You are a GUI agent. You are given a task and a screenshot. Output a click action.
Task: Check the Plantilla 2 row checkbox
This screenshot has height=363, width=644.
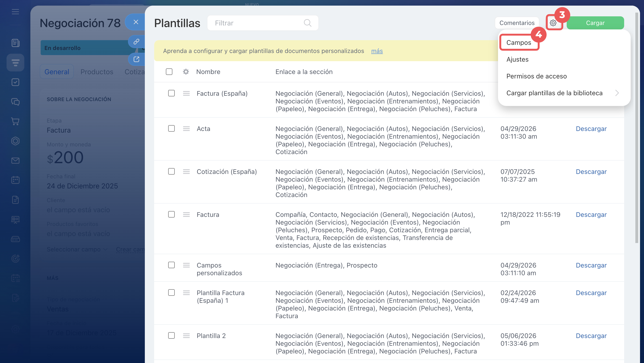coord(171,335)
